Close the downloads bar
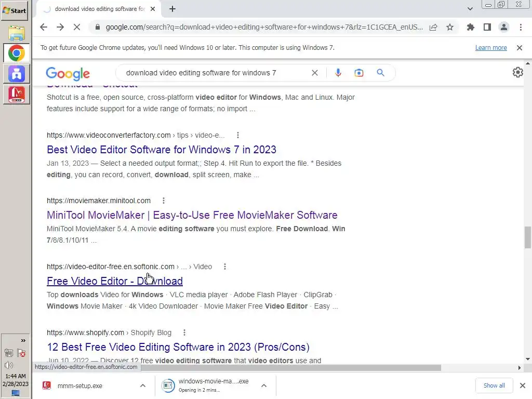This screenshot has width=532, height=399. click(523, 385)
